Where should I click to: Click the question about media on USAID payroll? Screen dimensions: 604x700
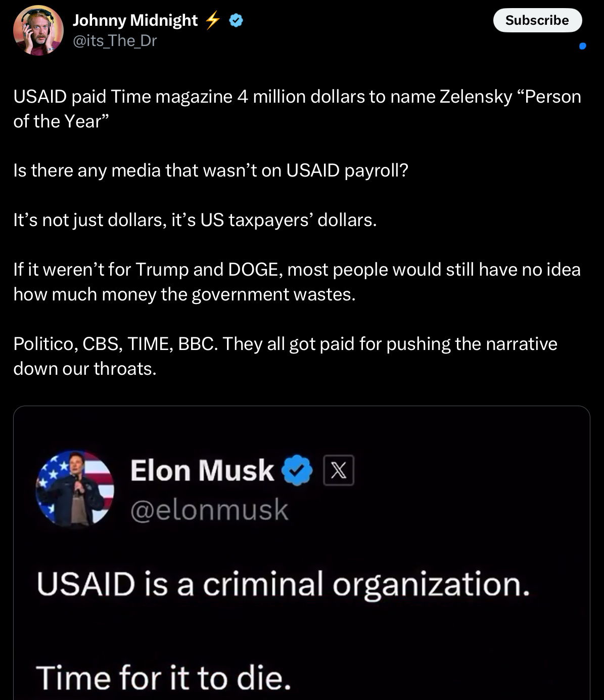point(210,170)
